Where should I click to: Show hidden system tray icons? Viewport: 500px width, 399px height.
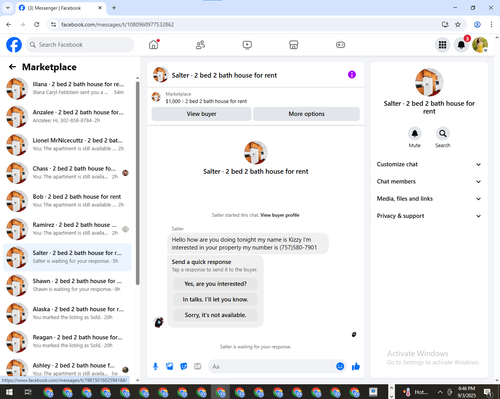440,392
